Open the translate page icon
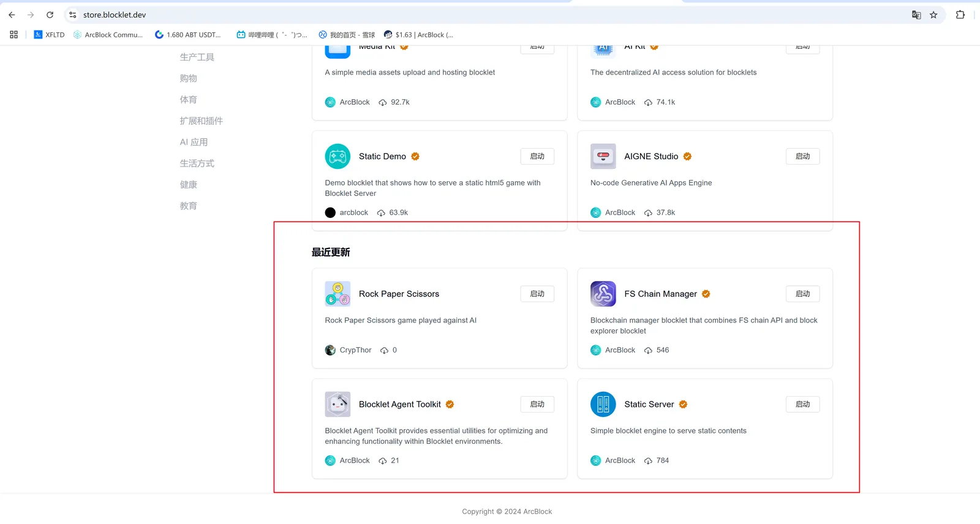The height and width of the screenshot is (524, 980). [916, 15]
